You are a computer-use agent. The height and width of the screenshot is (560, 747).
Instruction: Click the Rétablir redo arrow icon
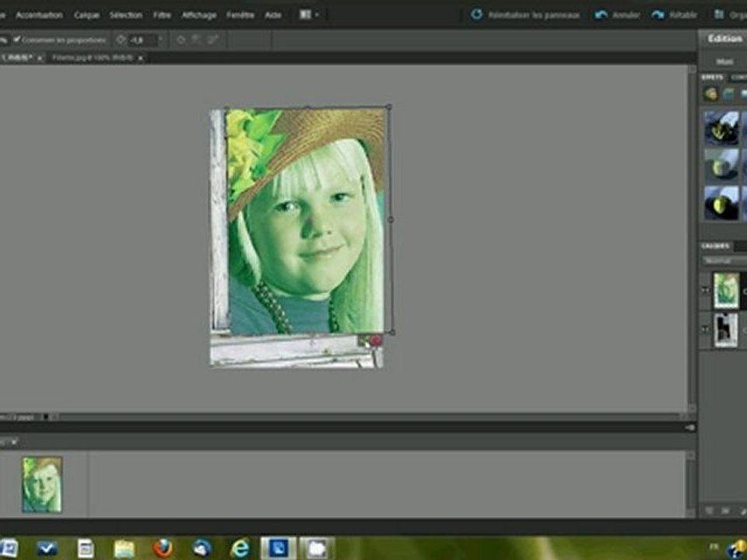tap(658, 15)
